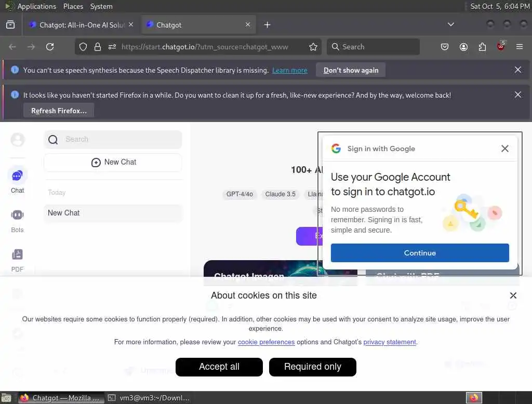Screen dimensions: 532x404
Task: Go forward with the forward arrow
Action: [x=31, y=47]
